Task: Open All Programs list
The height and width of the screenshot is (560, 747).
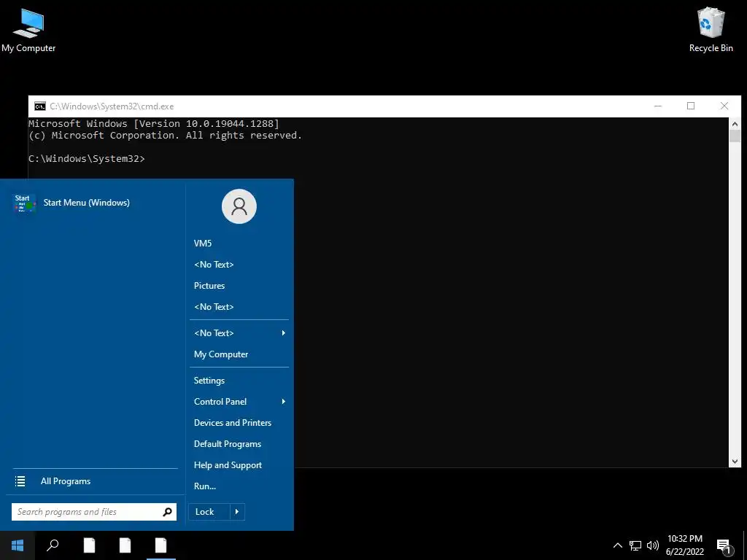Action: pos(95,481)
